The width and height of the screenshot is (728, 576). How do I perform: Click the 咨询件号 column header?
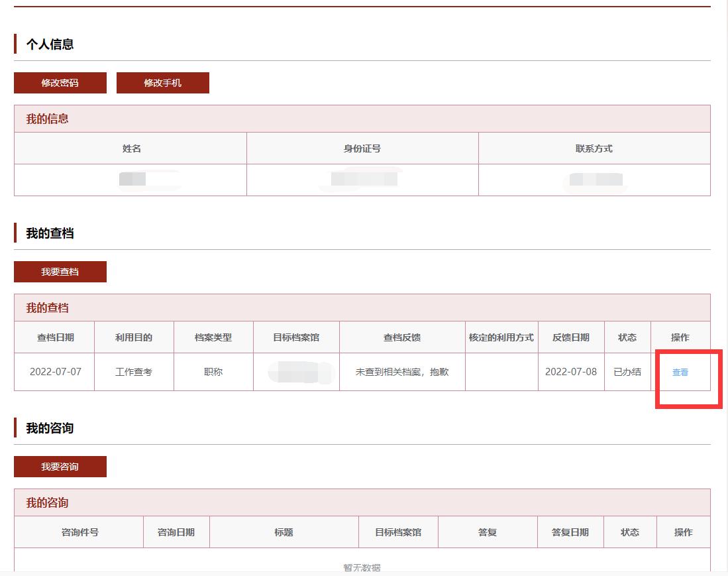[78, 532]
